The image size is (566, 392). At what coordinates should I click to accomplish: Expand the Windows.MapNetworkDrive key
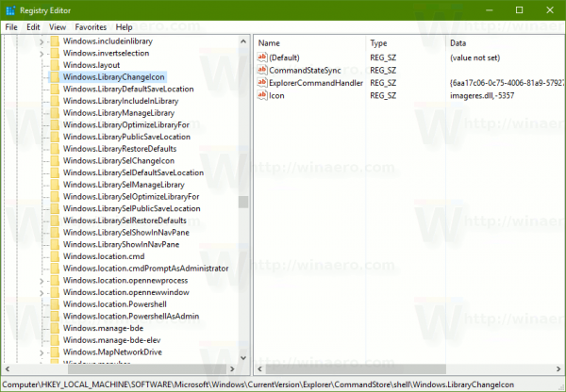point(42,353)
